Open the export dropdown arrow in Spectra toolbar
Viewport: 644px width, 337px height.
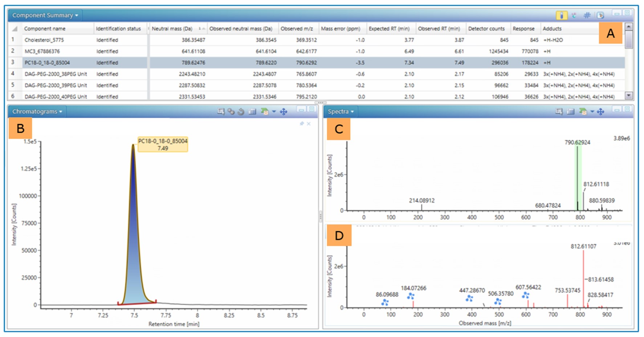pos(592,111)
